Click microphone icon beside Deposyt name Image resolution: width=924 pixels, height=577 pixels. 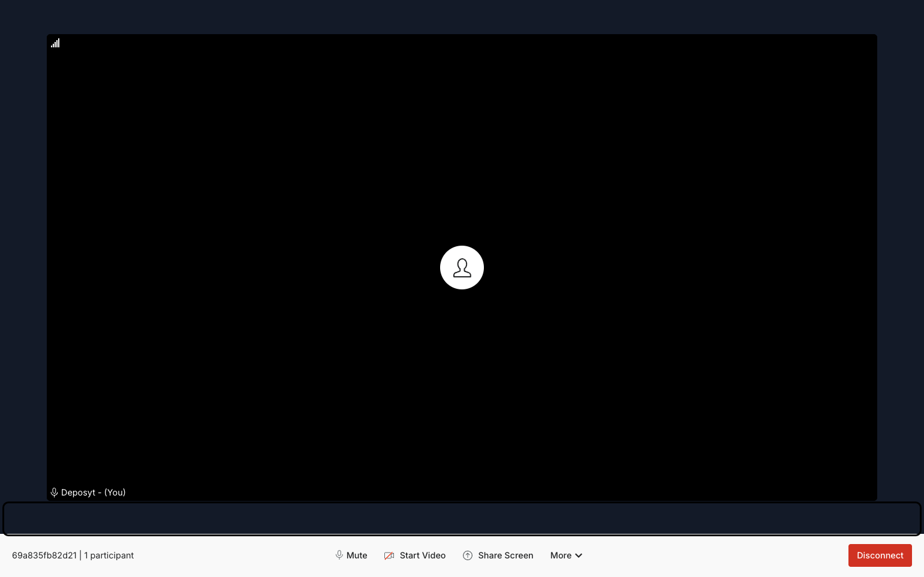point(54,493)
